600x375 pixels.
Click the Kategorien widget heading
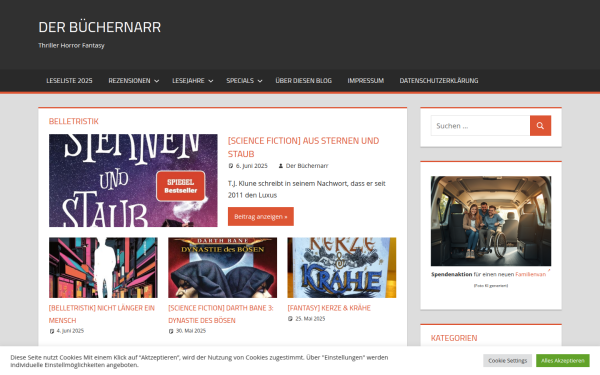454,338
